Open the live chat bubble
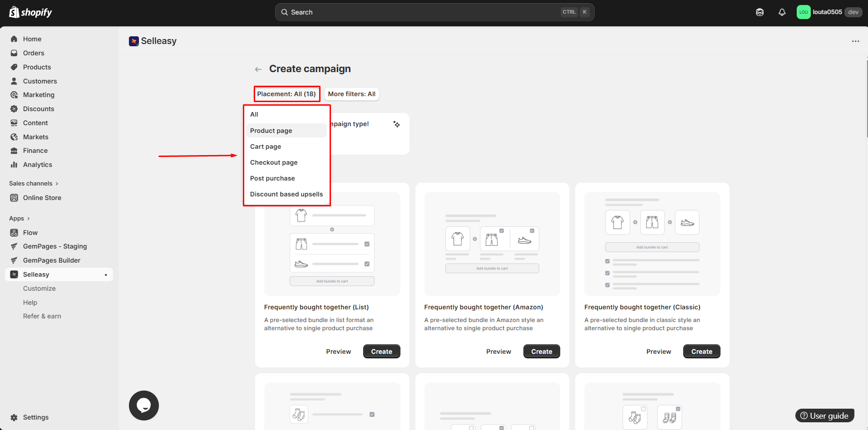Image resolution: width=868 pixels, height=430 pixels. coord(144,406)
